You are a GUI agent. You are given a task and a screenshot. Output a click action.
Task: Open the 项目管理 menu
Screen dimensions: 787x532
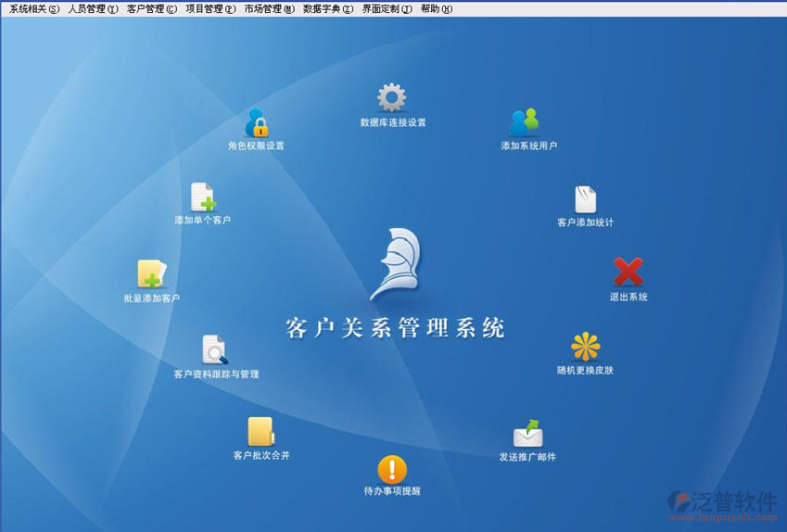click(x=210, y=8)
